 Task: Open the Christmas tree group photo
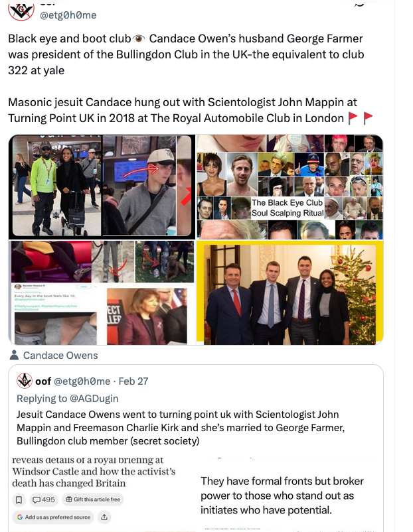289,293
